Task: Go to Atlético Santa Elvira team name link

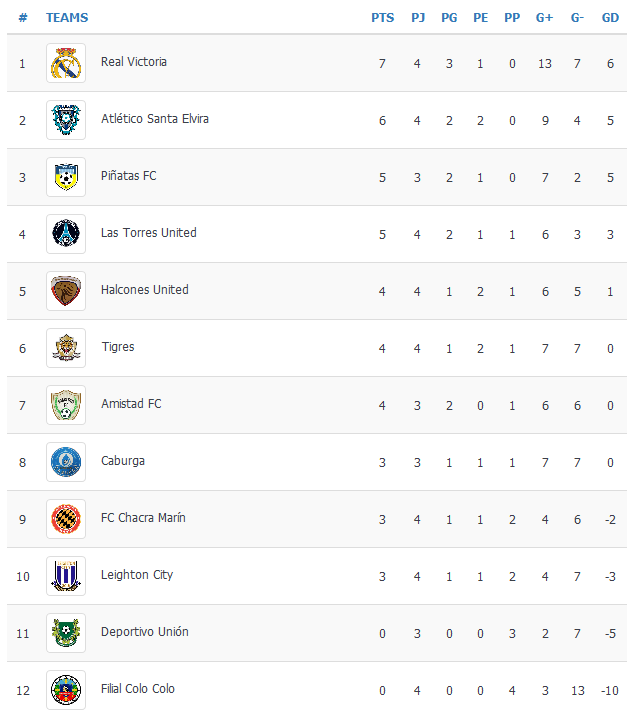Action: 155,119
